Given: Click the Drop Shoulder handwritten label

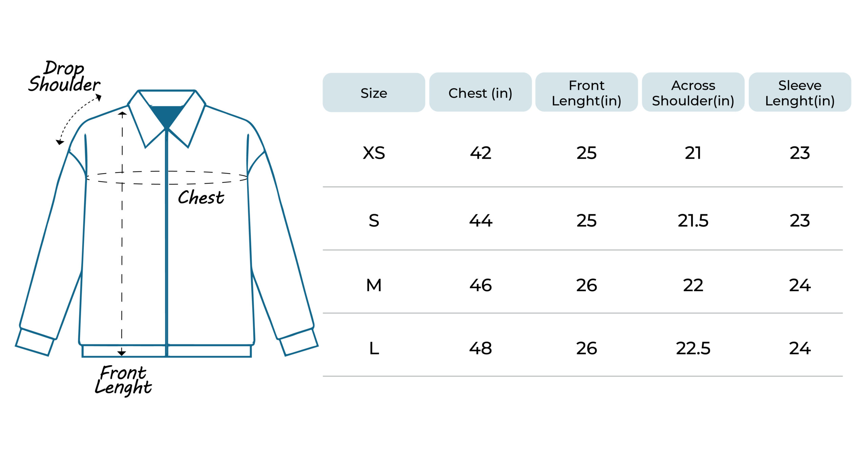Looking at the screenshot, I should point(64,77).
